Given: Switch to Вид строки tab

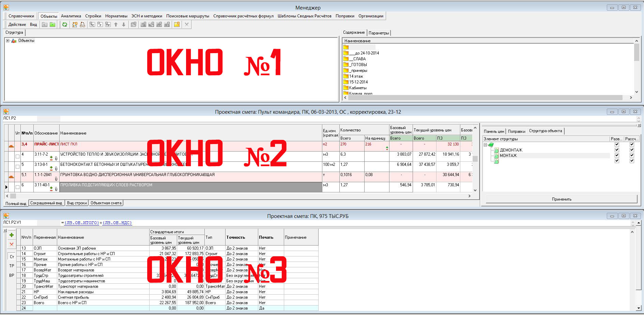Looking at the screenshot, I should (x=77, y=203).
